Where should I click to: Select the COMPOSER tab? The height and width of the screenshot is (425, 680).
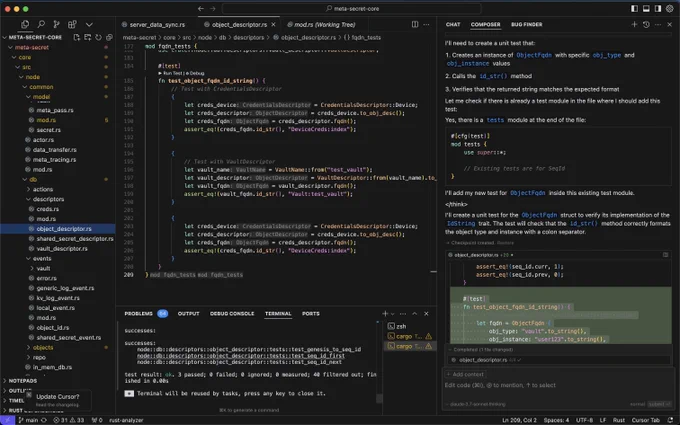tap(485, 25)
